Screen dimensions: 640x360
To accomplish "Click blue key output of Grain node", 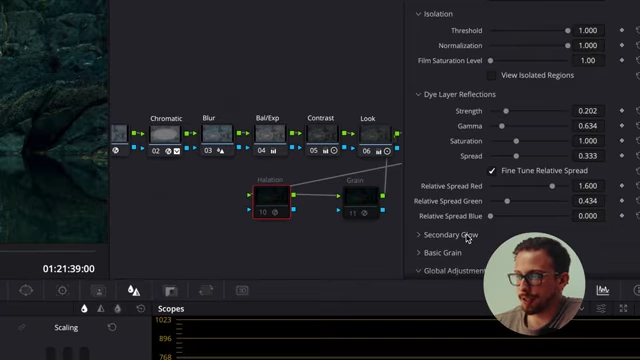I will 382,210.
